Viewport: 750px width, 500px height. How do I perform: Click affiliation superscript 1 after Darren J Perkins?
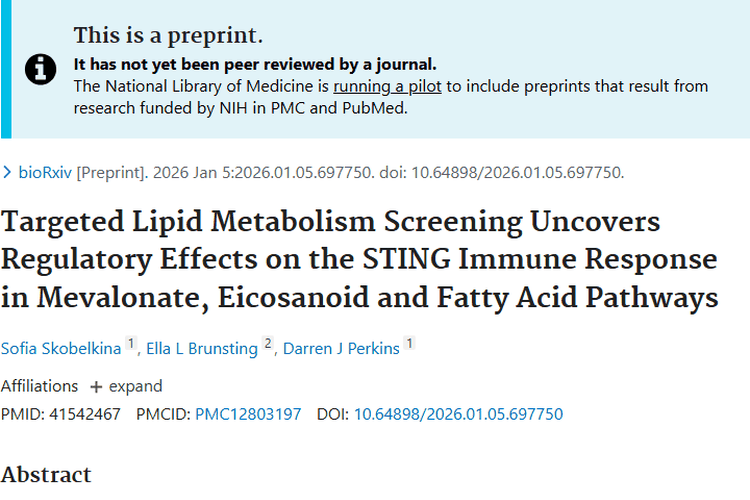click(x=409, y=345)
